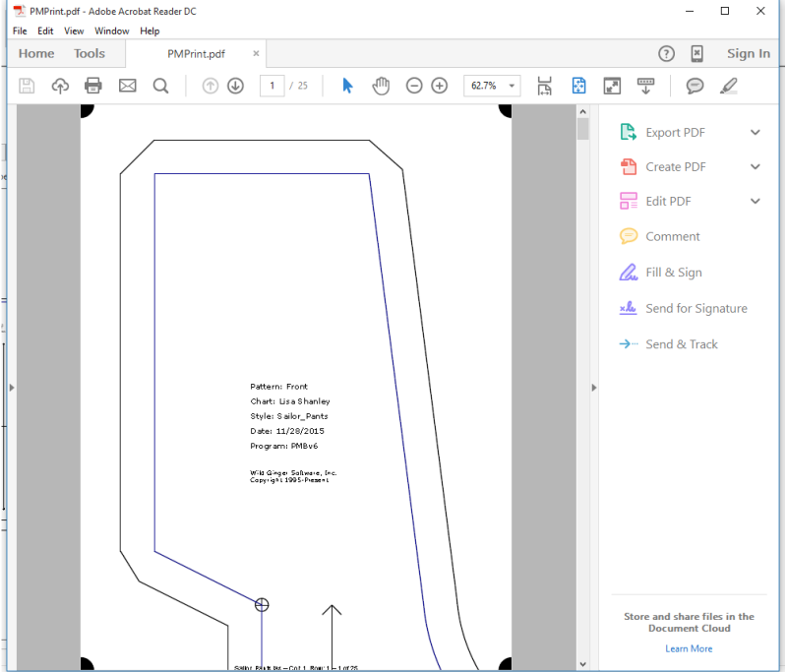Click the Save file icon
The height and width of the screenshot is (672, 787).
point(28,86)
